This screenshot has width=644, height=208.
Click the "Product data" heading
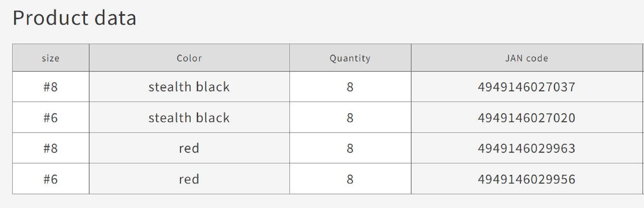click(x=74, y=18)
